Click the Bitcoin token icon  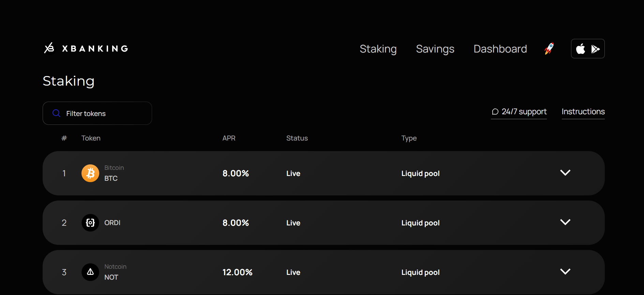[x=90, y=173]
